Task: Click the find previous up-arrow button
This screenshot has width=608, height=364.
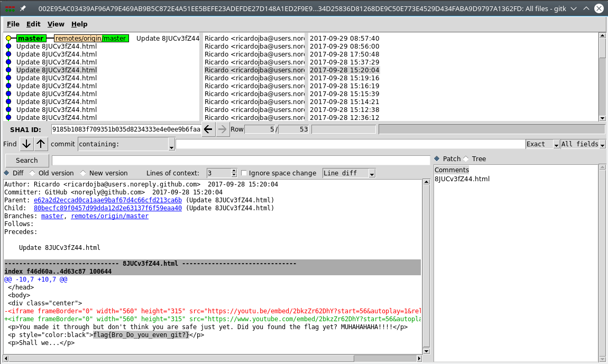Action: click(41, 144)
